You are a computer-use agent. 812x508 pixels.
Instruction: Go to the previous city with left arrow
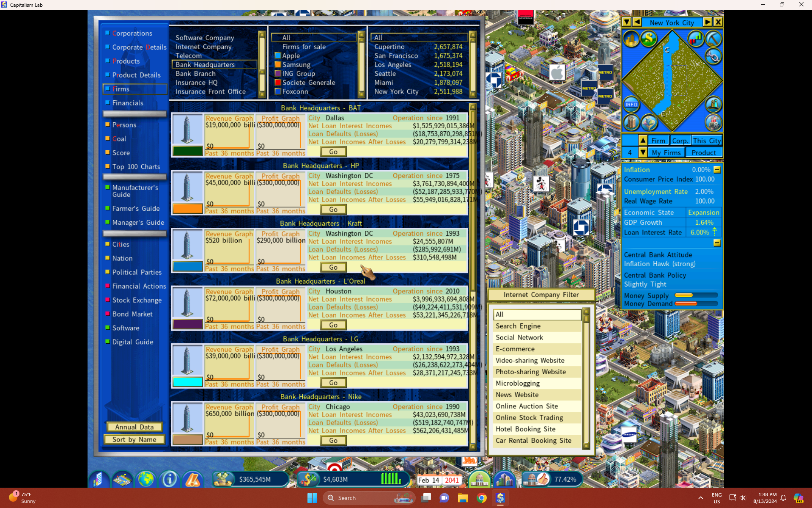pyautogui.click(x=636, y=22)
